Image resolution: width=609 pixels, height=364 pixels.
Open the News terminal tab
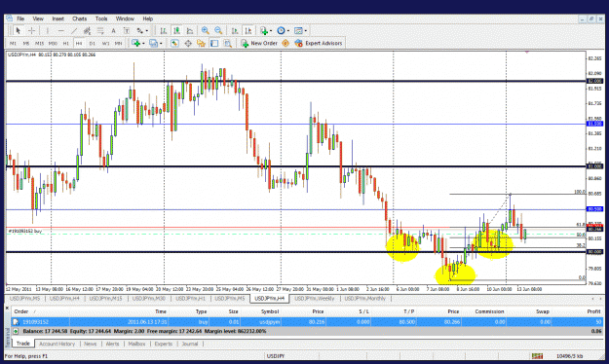click(90, 344)
